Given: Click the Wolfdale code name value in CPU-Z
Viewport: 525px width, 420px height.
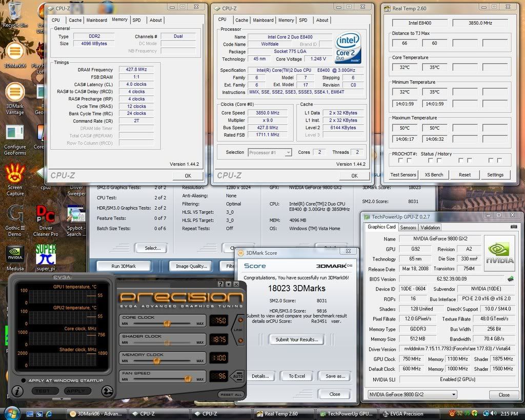Looking at the screenshot, I should [x=270, y=44].
